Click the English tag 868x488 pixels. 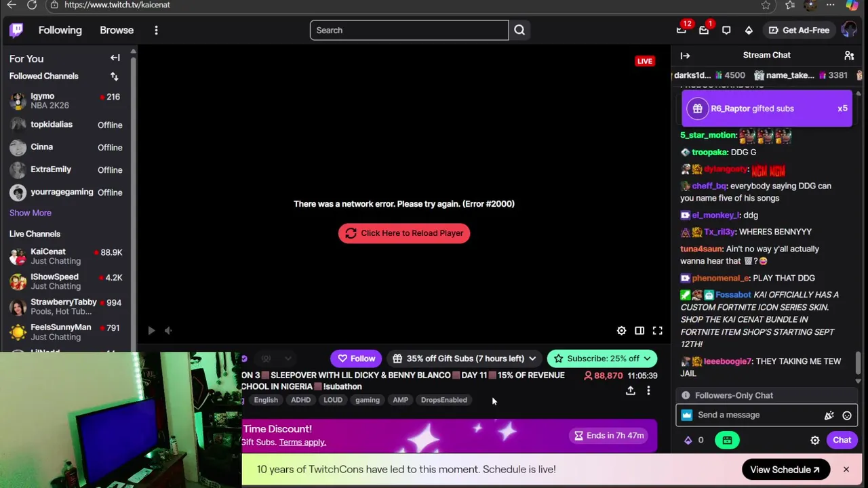(266, 400)
